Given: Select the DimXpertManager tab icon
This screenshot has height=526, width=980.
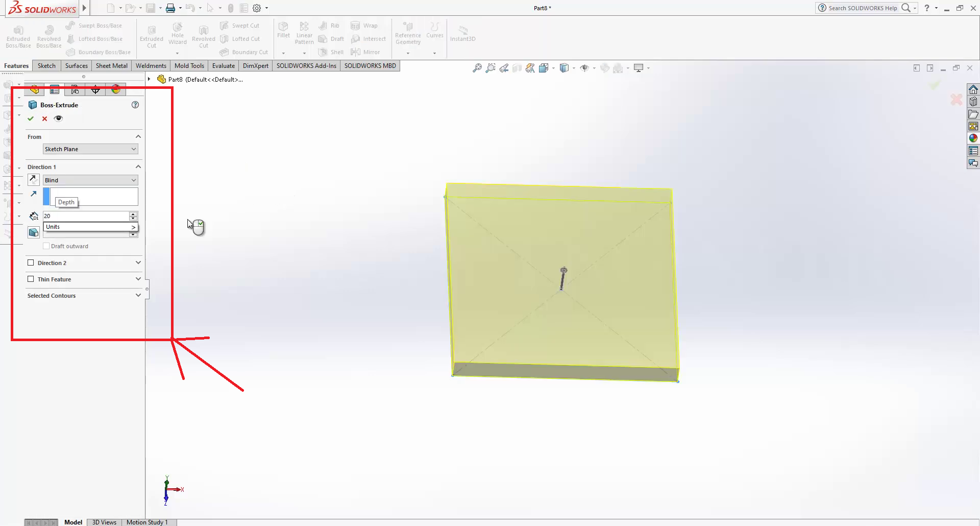Looking at the screenshot, I should (95, 90).
